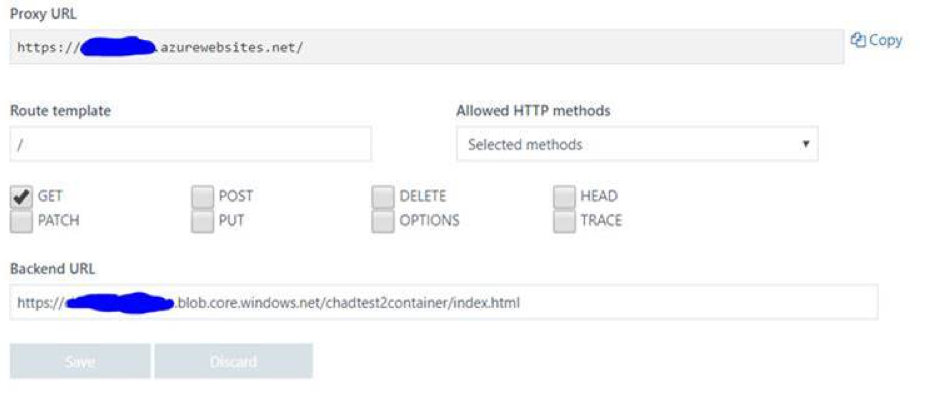The width and height of the screenshot is (931, 394).
Task: Enable the POST method checkbox
Action: 202,197
